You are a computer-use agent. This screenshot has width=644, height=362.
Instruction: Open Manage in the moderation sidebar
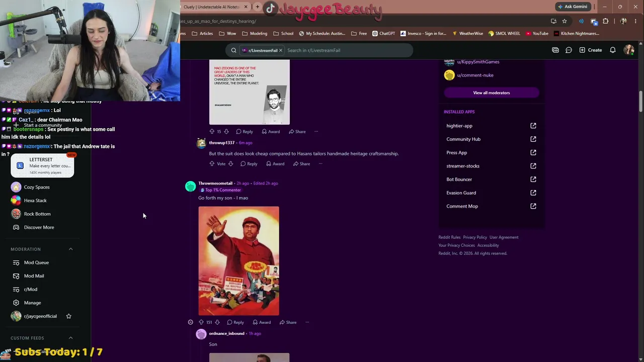pyautogui.click(x=32, y=303)
